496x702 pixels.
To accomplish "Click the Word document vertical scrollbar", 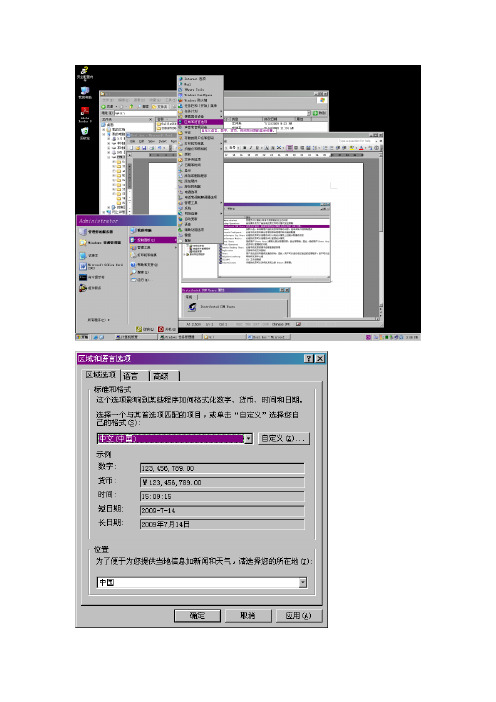I will [x=381, y=233].
